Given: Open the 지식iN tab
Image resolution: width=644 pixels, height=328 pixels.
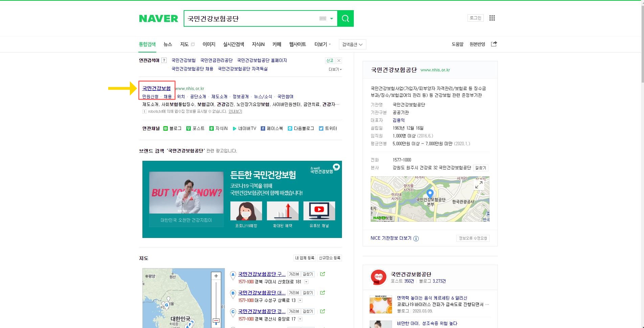Looking at the screenshot, I should (258, 44).
